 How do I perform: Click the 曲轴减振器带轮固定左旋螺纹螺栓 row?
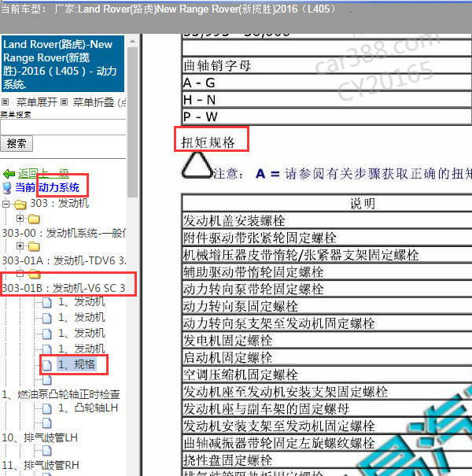point(326,443)
